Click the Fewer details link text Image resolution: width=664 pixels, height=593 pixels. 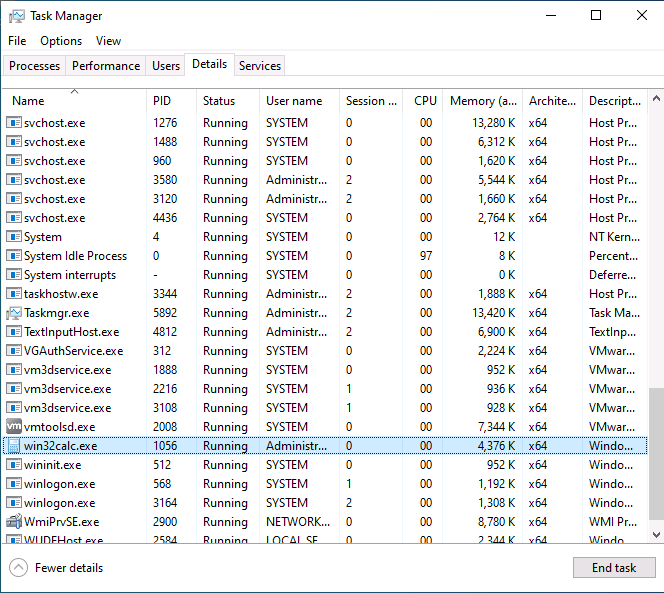tap(69, 568)
